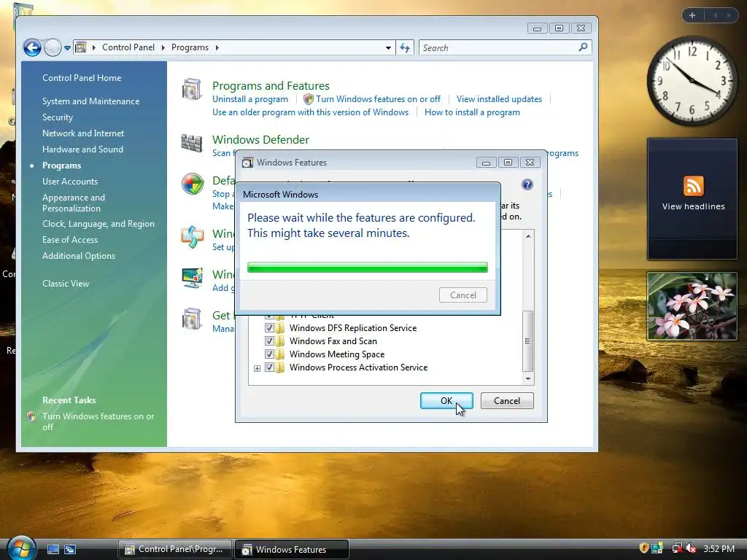Click Cancel in Windows Features dialog
Image resolution: width=747 pixels, height=560 pixels.
(507, 400)
